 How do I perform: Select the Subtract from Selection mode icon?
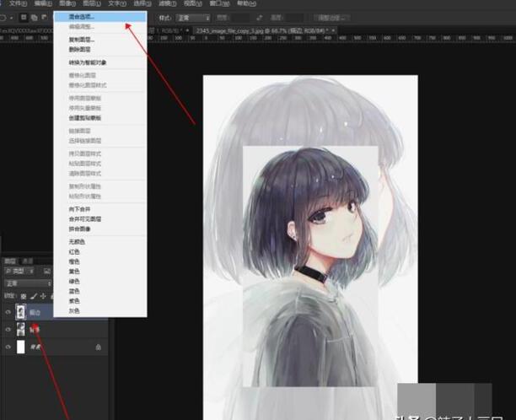tap(44, 17)
